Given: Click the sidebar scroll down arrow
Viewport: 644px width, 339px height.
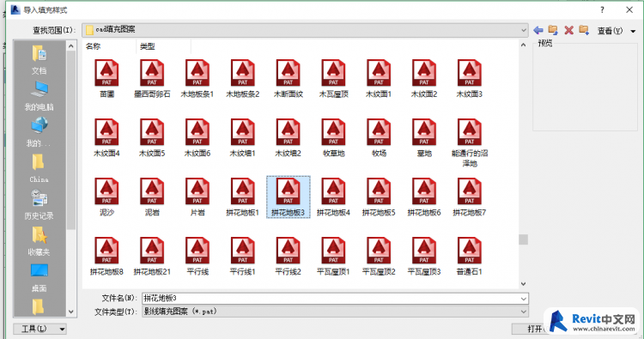Looking at the screenshot, I should (71, 312).
